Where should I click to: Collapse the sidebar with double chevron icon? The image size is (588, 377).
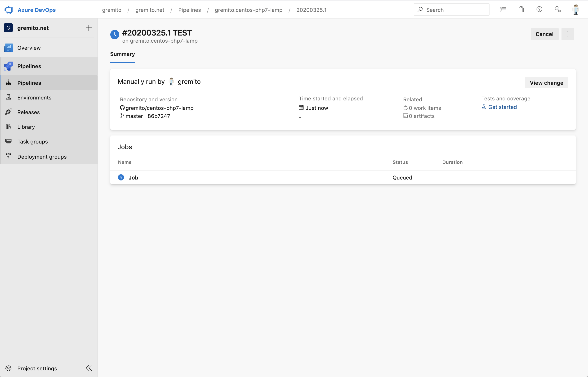pyautogui.click(x=89, y=368)
